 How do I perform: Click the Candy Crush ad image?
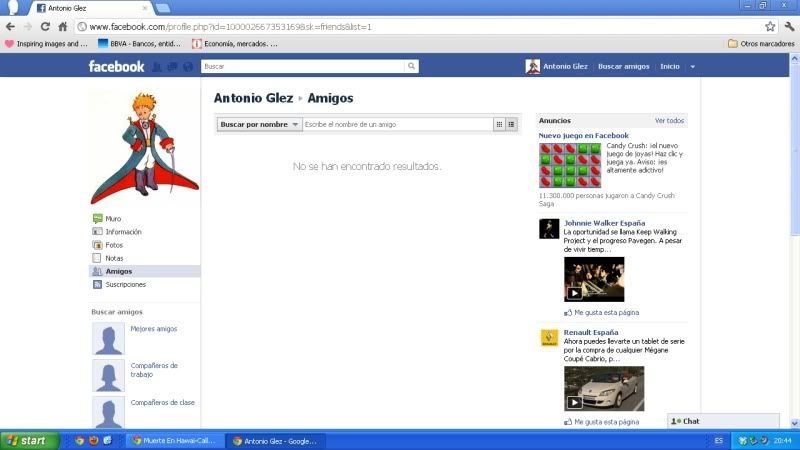(570, 165)
